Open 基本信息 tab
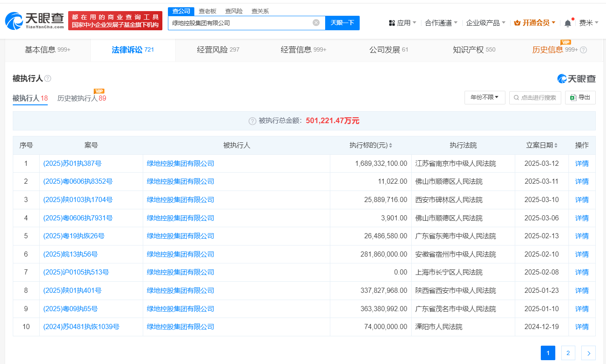The width and height of the screenshot is (606, 364). [x=48, y=50]
